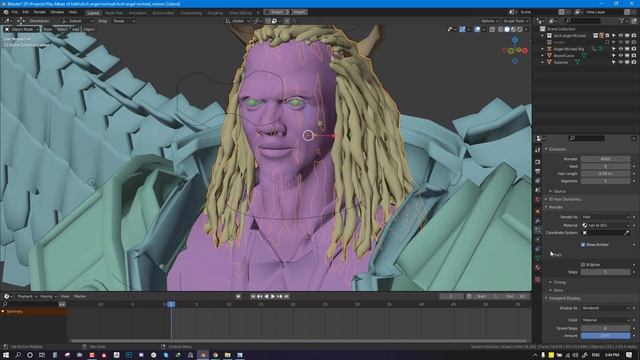Open the viewport Add menu
Screen dimensions: 640x360
pos(76,29)
